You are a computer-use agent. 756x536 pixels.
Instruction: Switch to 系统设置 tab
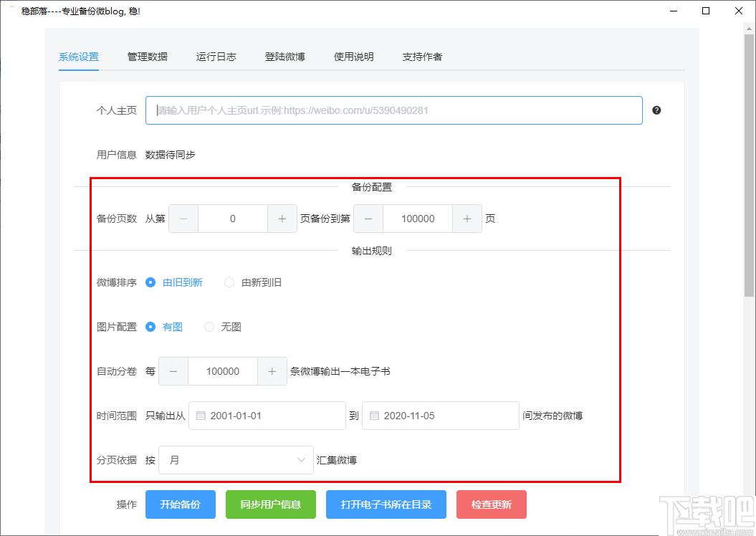(x=79, y=57)
